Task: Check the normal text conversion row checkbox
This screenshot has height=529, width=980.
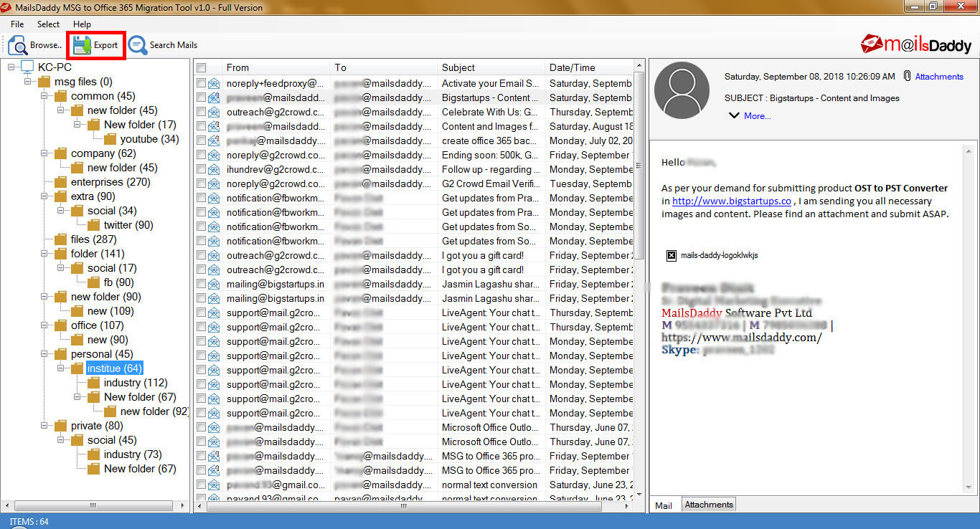Action: click(202, 485)
